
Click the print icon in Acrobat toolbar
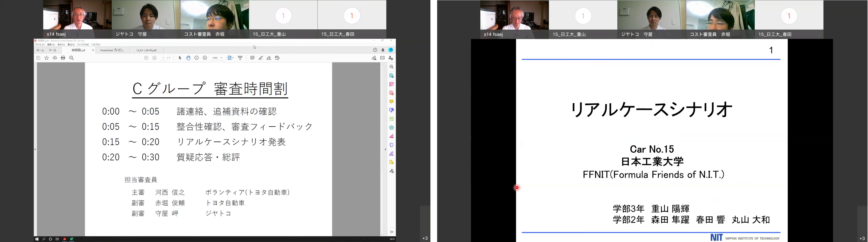(63, 58)
